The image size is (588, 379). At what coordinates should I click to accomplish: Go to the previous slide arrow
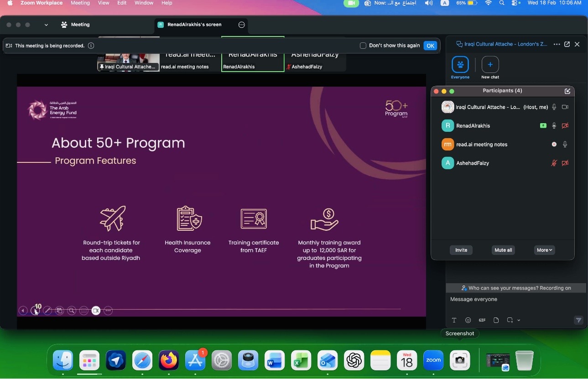click(x=23, y=311)
